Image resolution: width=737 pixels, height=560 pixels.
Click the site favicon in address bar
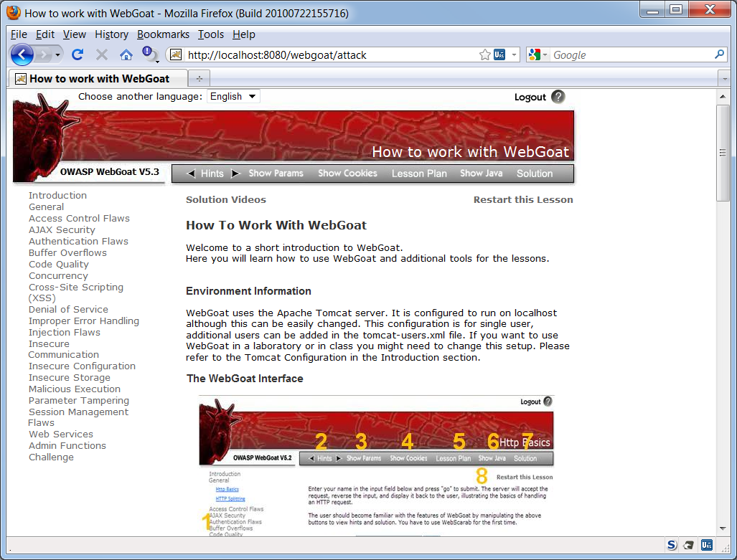pos(176,55)
